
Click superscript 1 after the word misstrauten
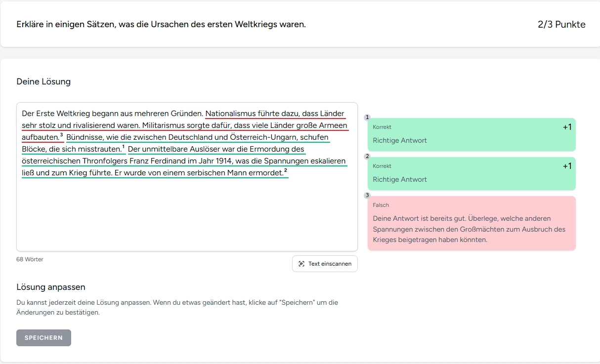click(x=123, y=147)
